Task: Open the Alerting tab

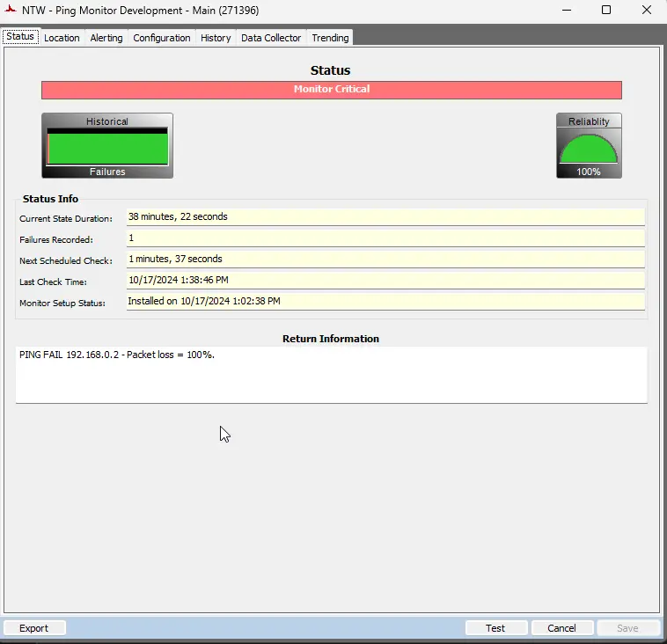Action: 106,38
